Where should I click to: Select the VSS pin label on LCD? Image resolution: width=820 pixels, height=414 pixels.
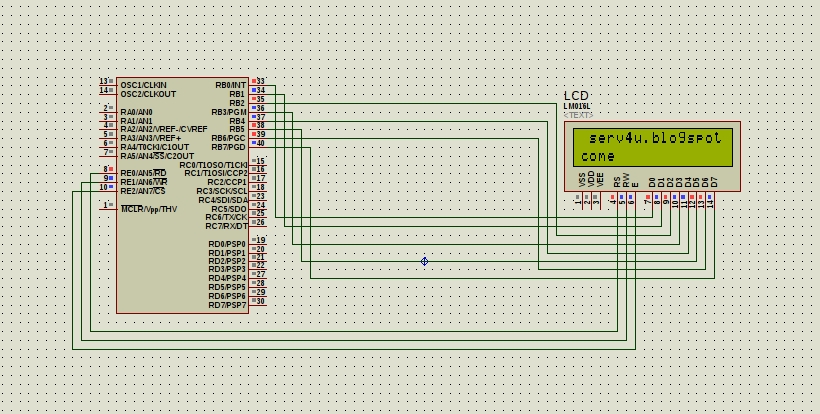582,179
